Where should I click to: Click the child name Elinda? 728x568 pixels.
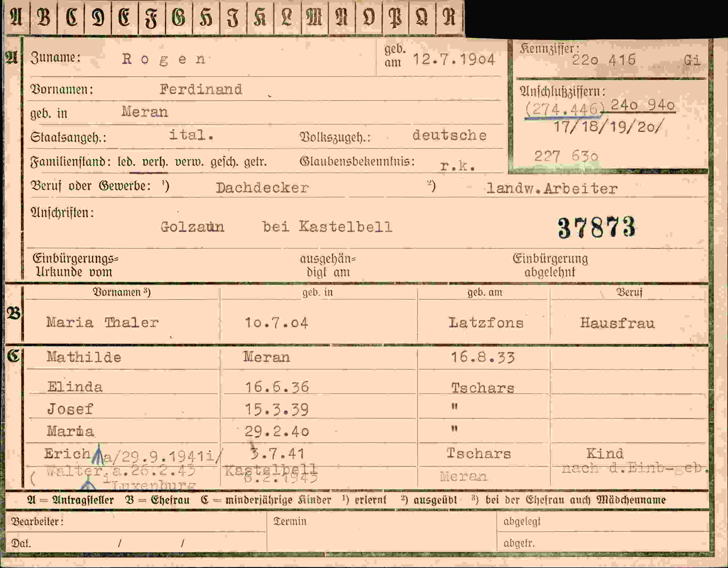click(x=75, y=387)
